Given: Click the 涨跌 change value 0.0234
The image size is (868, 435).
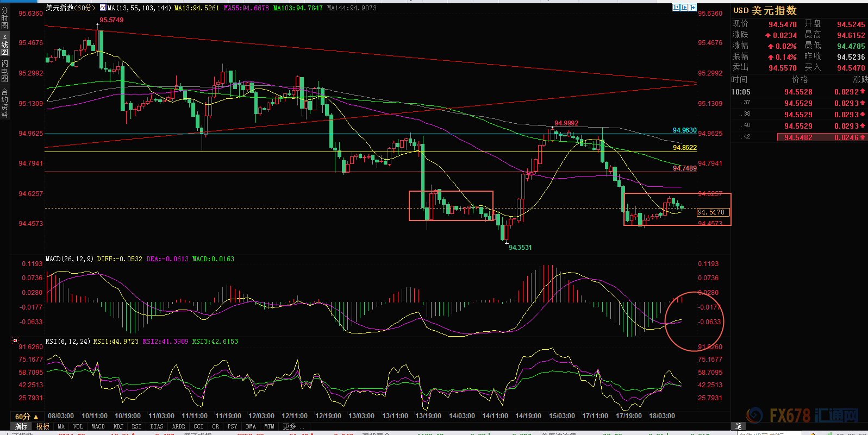Looking at the screenshot, I should 785,35.
